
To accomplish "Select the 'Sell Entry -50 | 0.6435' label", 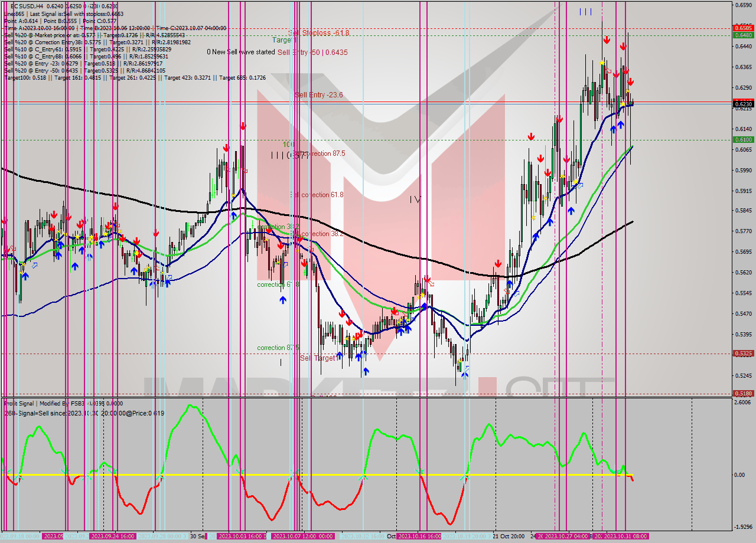I will 312,53.
